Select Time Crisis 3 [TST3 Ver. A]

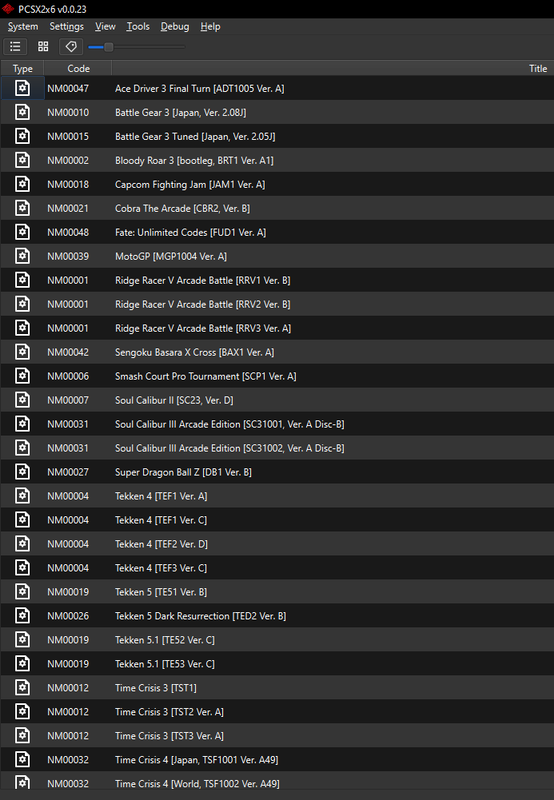click(x=169, y=736)
